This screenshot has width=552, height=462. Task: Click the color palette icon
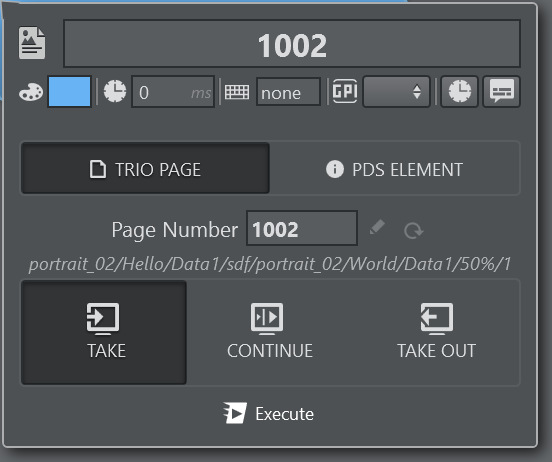coord(31,92)
